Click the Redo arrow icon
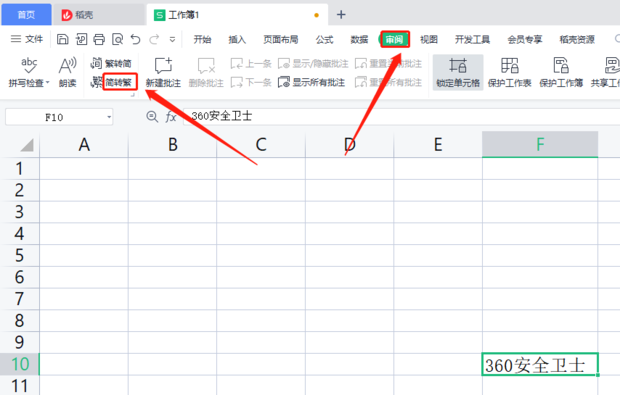The image size is (620, 395). pos(154,39)
